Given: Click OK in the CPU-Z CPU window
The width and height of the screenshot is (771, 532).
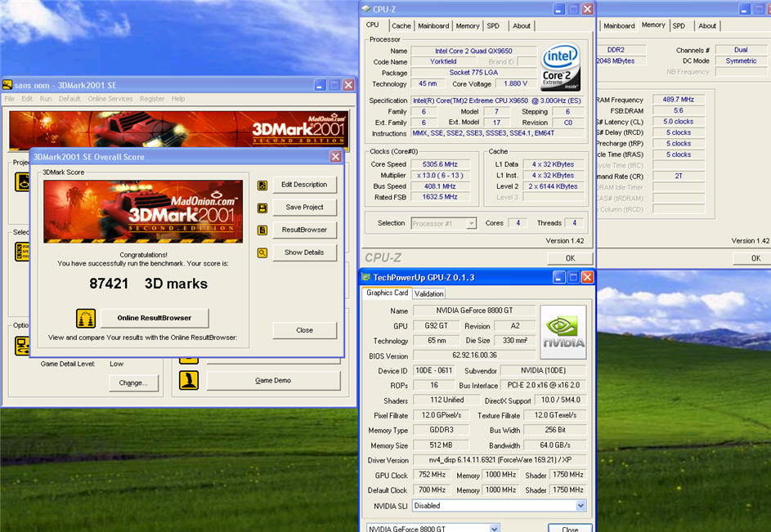Looking at the screenshot, I should [x=570, y=258].
